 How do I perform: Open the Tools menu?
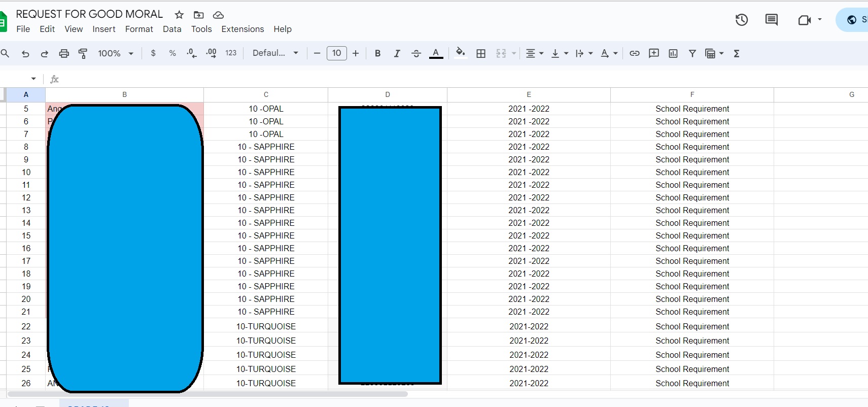201,29
